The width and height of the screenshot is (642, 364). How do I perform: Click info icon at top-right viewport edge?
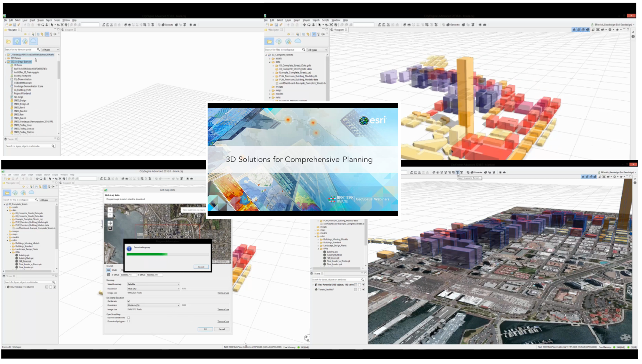pos(633,37)
